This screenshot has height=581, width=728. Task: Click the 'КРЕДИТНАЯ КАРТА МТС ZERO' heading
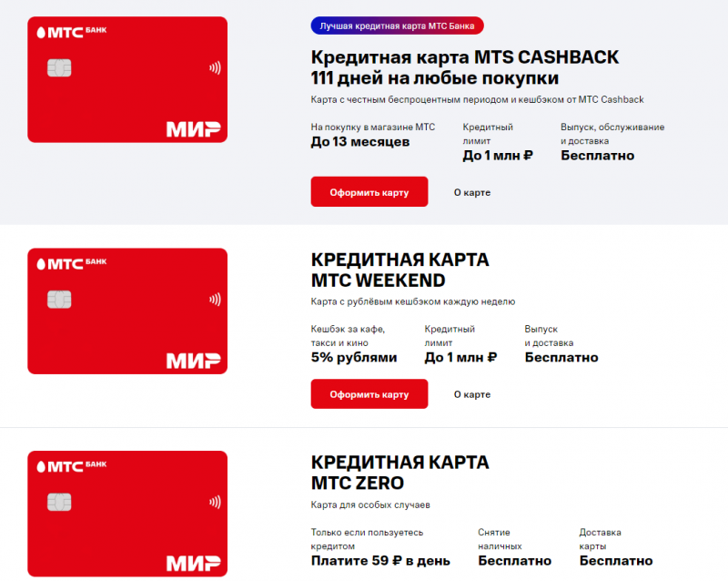(399, 472)
